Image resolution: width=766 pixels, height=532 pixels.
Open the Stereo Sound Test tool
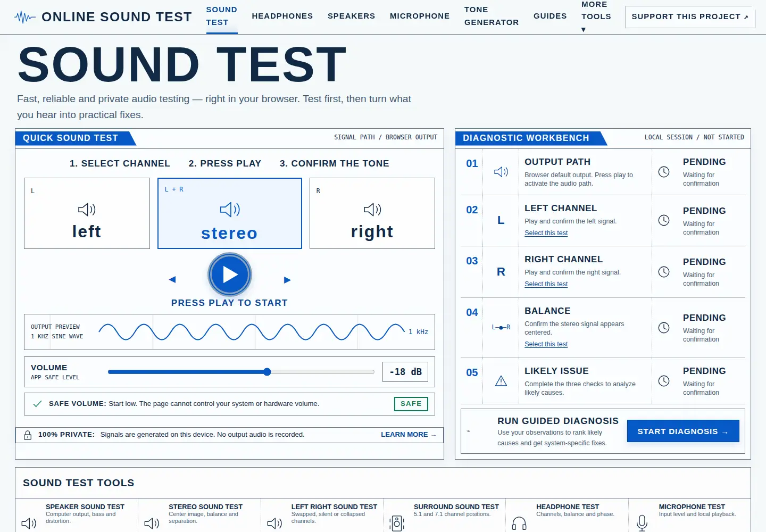pos(199,515)
